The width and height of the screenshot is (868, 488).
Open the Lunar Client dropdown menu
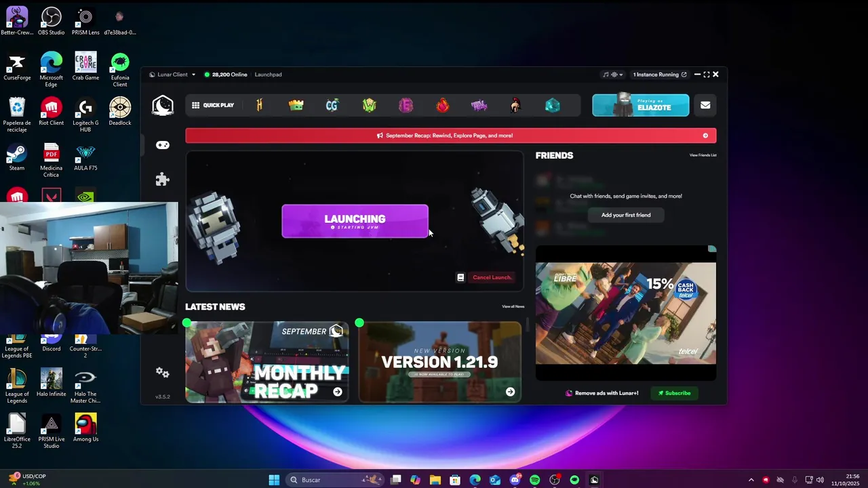172,75
